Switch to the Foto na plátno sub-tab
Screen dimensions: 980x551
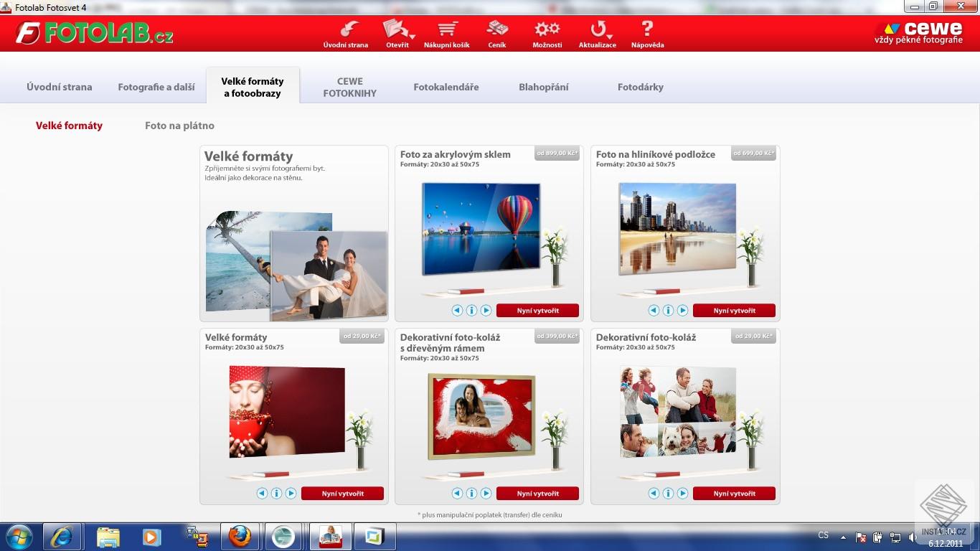(179, 126)
